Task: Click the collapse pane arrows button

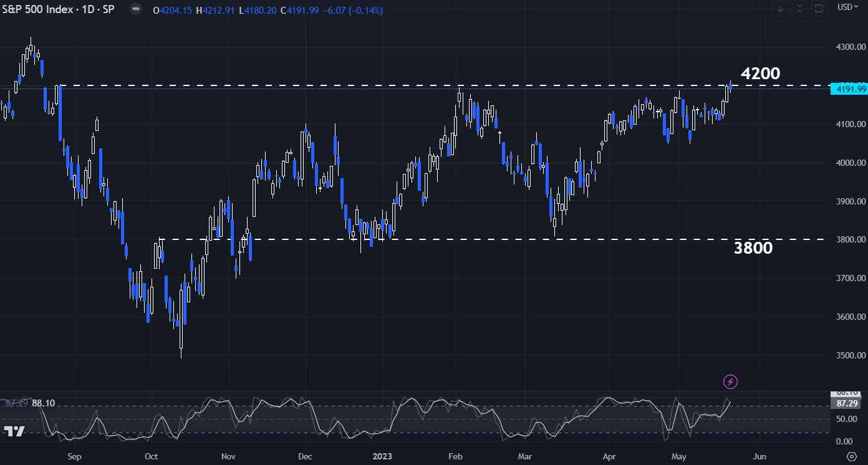Action: (x=799, y=9)
